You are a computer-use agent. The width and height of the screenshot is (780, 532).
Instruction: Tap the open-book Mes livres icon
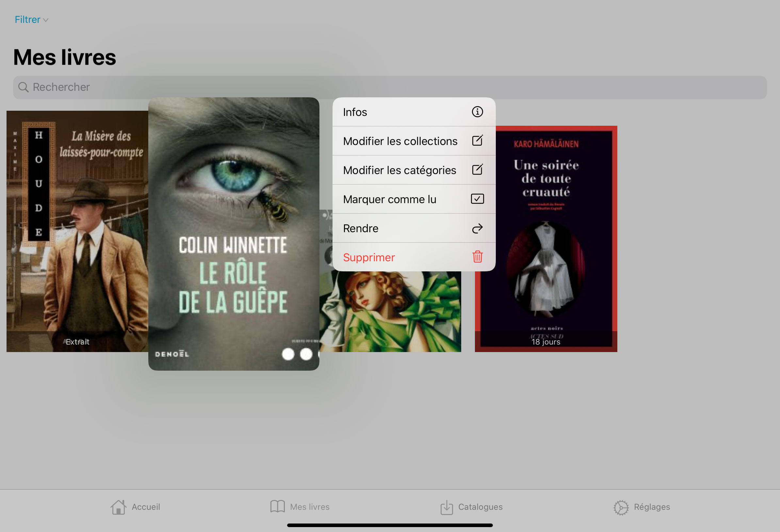click(277, 507)
